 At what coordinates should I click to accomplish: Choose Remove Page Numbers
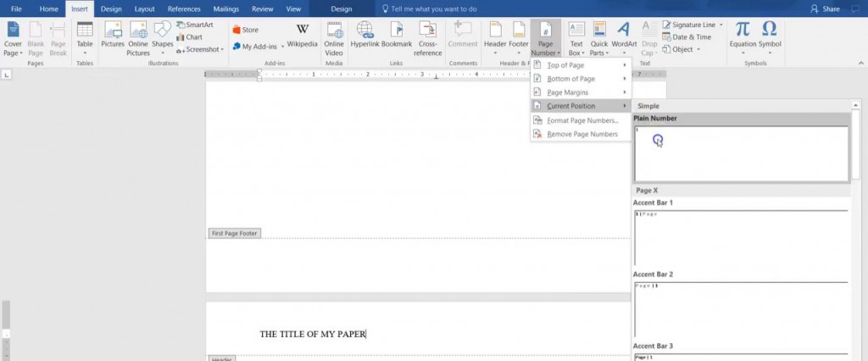[581, 134]
